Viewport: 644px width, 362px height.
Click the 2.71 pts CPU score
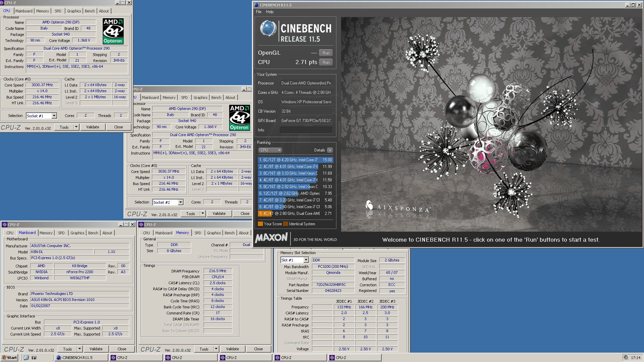tap(306, 62)
